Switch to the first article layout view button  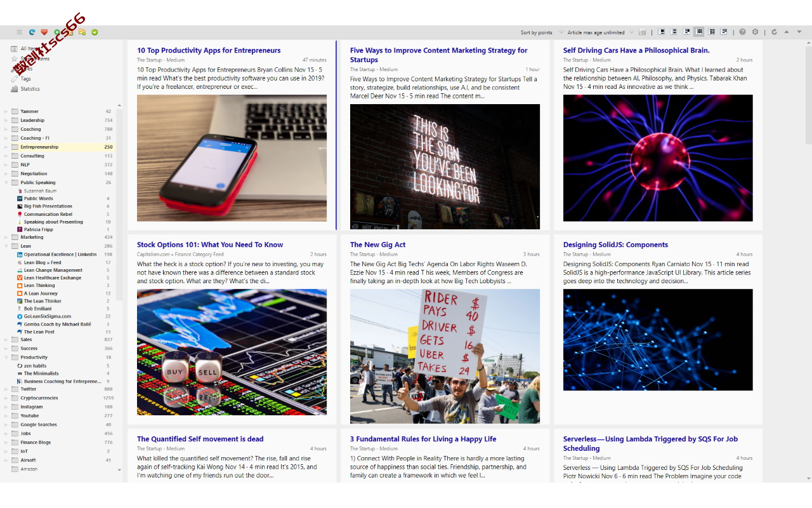662,32
